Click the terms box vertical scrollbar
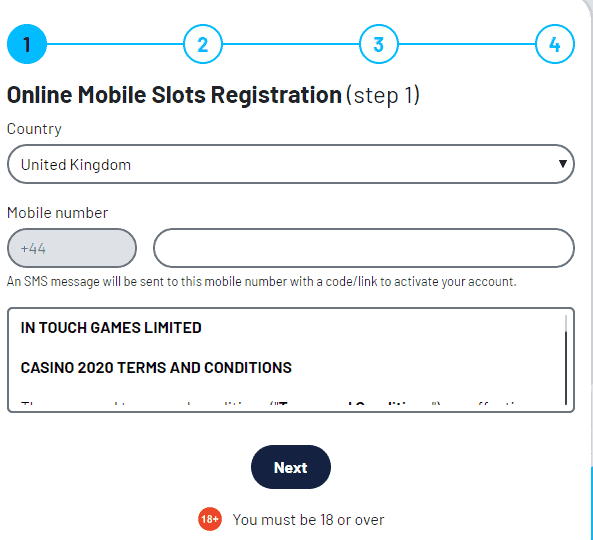 pyautogui.click(x=566, y=360)
